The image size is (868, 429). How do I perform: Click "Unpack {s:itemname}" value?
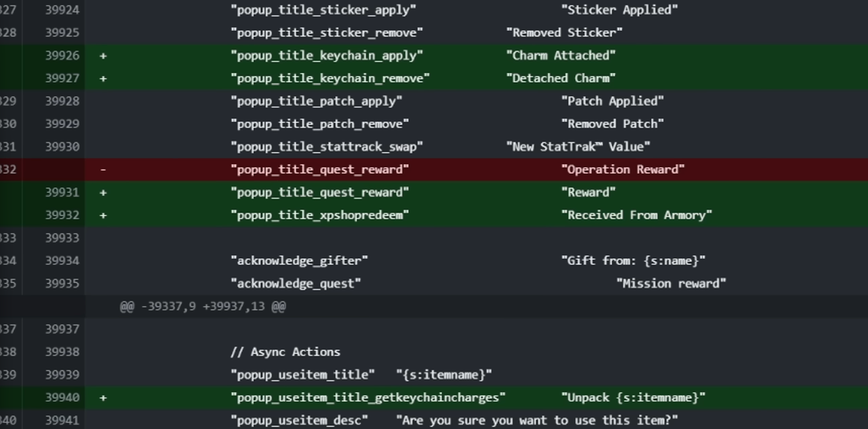(634, 398)
